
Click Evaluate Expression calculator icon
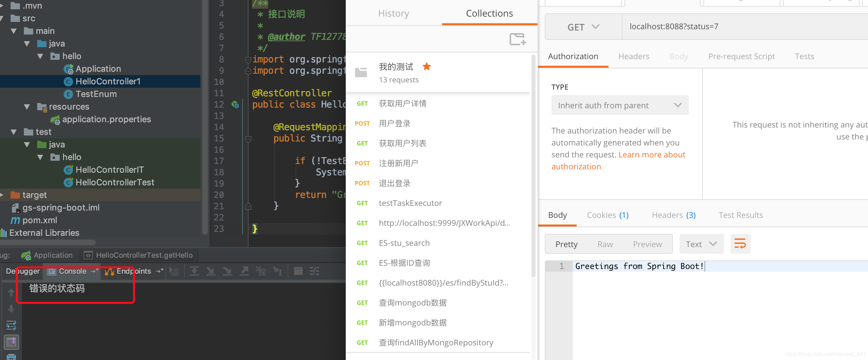click(x=298, y=271)
